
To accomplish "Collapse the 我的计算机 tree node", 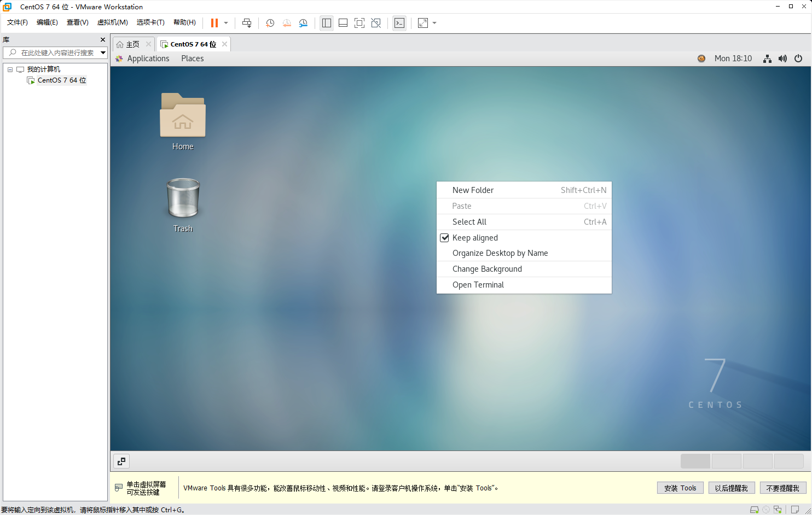I will point(10,69).
